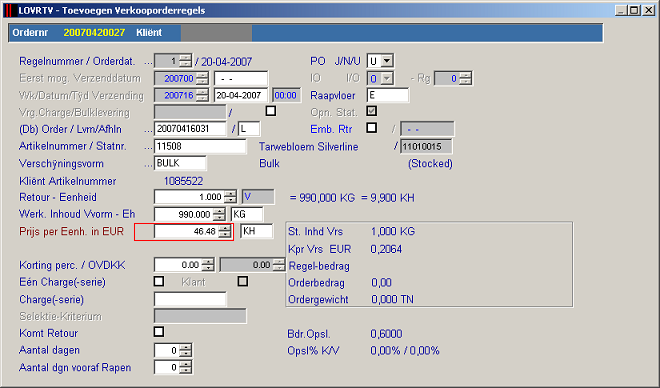Image resolution: width=660 pixels, height=388 pixels.
Task: Toggle the Emb. Rtr checkbox
Action: [372, 128]
